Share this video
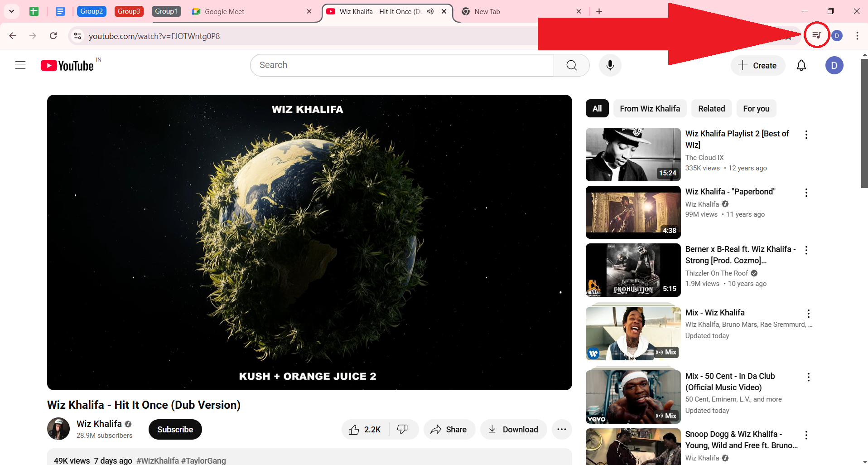Screen dimensions: 868x465 [449, 429]
